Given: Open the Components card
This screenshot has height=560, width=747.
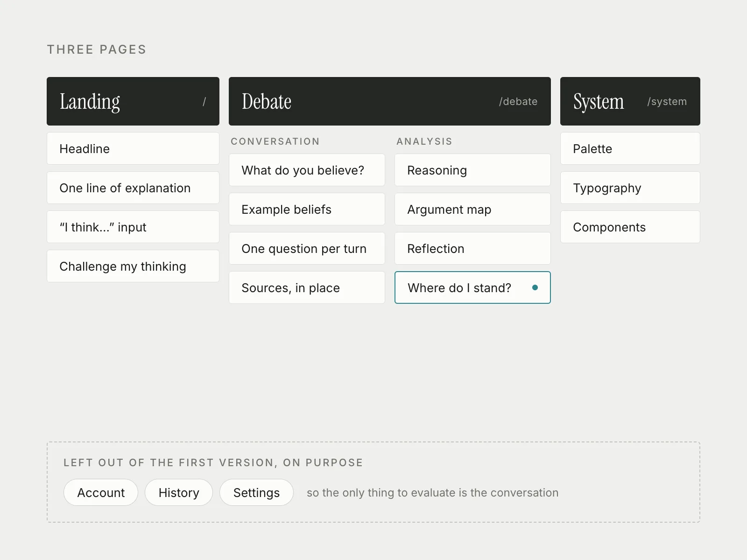Looking at the screenshot, I should 630,227.
